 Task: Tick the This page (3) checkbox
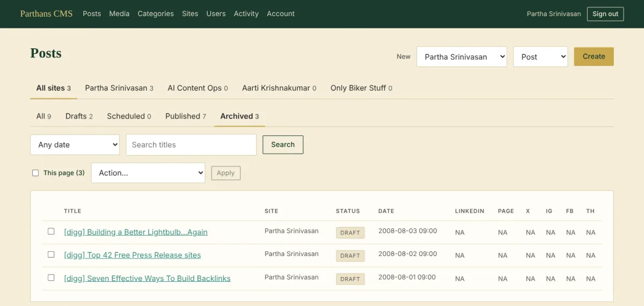pyautogui.click(x=35, y=173)
